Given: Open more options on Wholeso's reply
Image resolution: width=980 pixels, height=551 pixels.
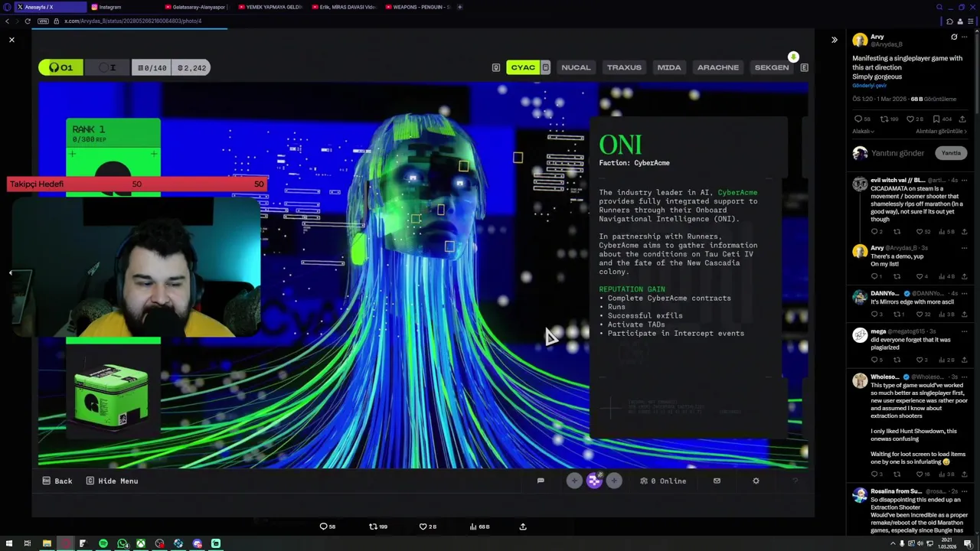Looking at the screenshot, I should click(964, 377).
